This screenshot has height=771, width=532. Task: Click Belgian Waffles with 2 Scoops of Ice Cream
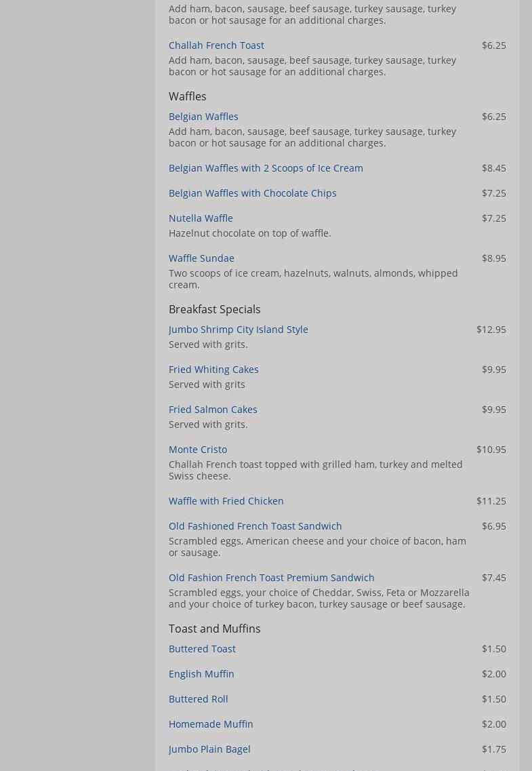click(266, 168)
